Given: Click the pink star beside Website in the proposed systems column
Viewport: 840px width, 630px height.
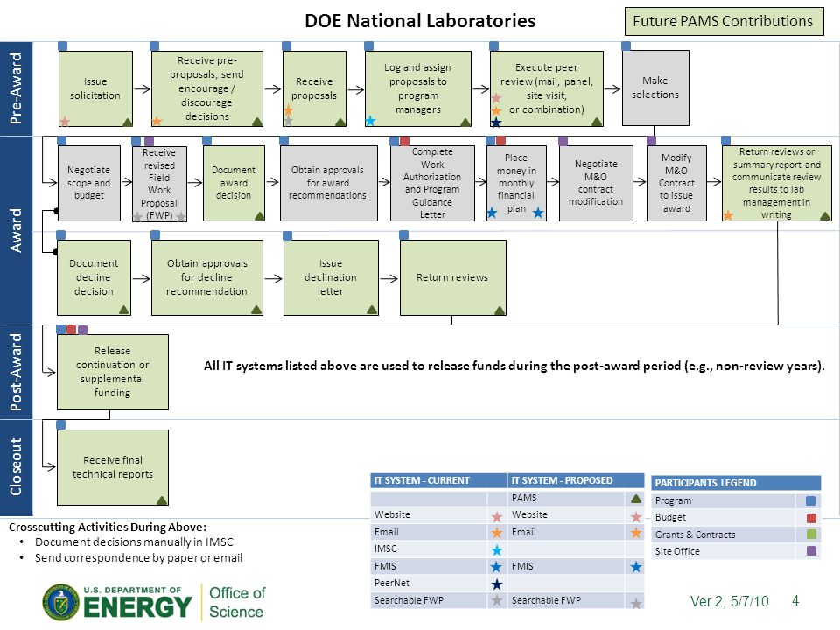Looking at the screenshot, I should point(636,516).
